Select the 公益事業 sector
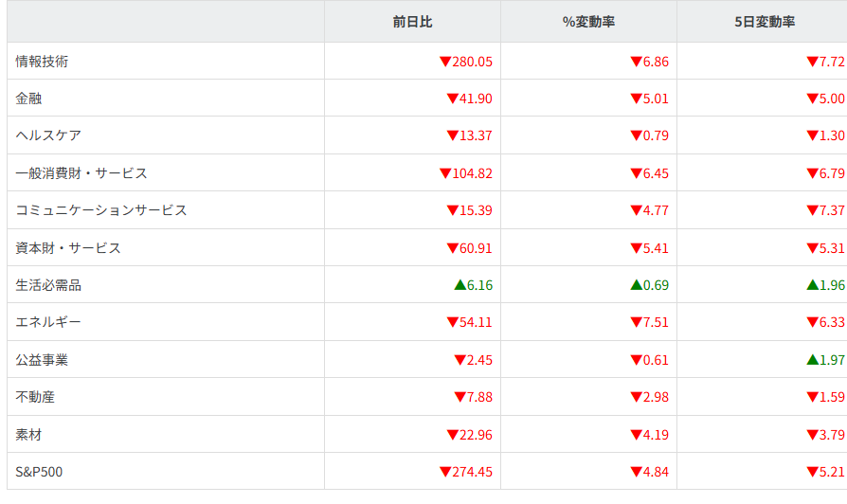 tap(43, 360)
